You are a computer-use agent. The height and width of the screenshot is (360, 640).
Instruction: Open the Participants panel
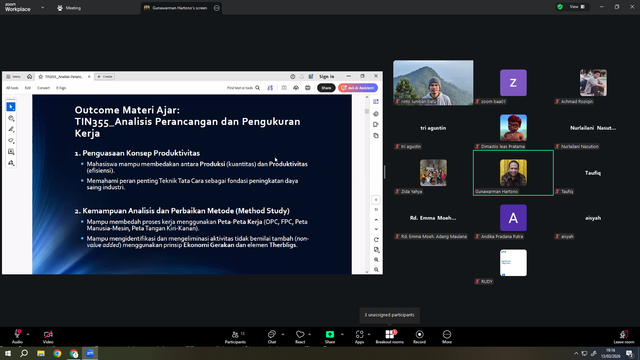[x=236, y=337]
